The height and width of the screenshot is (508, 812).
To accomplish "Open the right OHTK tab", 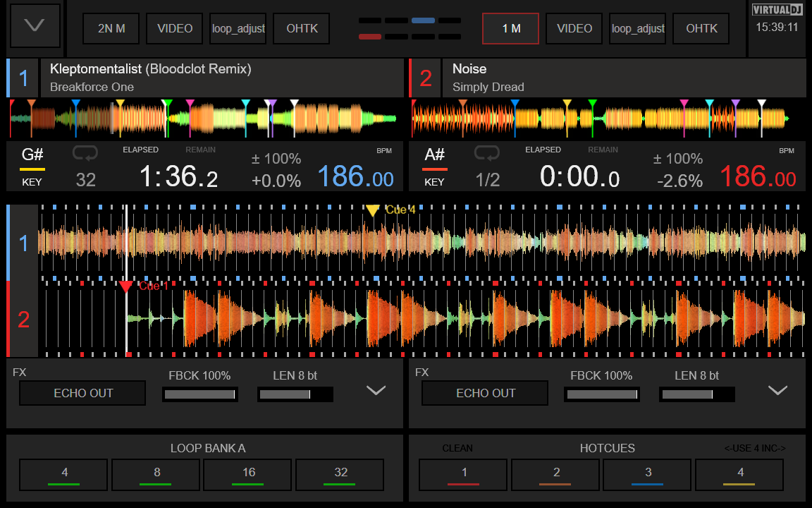I will tap(701, 28).
